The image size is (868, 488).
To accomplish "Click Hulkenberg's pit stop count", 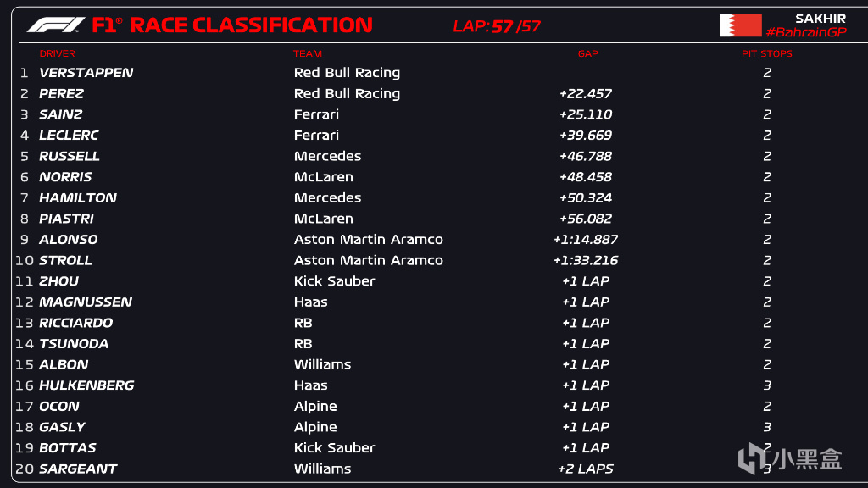I will (766, 385).
